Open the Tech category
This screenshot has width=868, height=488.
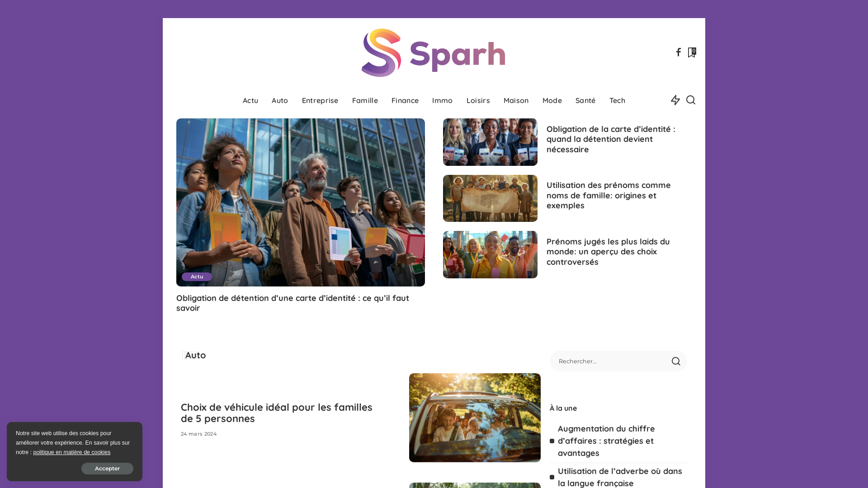coord(617,100)
